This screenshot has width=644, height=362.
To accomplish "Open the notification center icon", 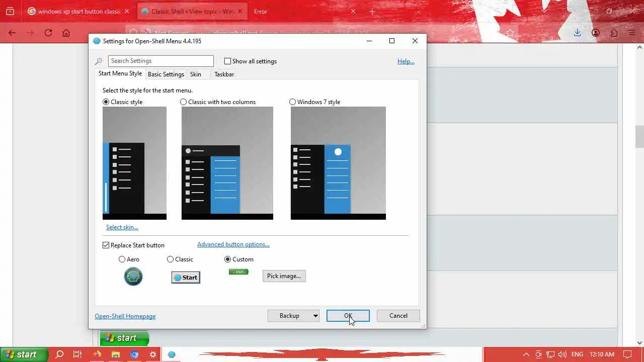I will [x=626, y=354].
